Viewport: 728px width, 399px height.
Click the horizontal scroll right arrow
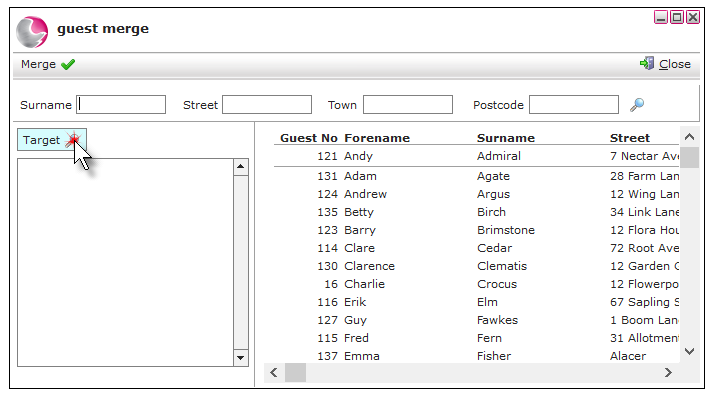(668, 373)
